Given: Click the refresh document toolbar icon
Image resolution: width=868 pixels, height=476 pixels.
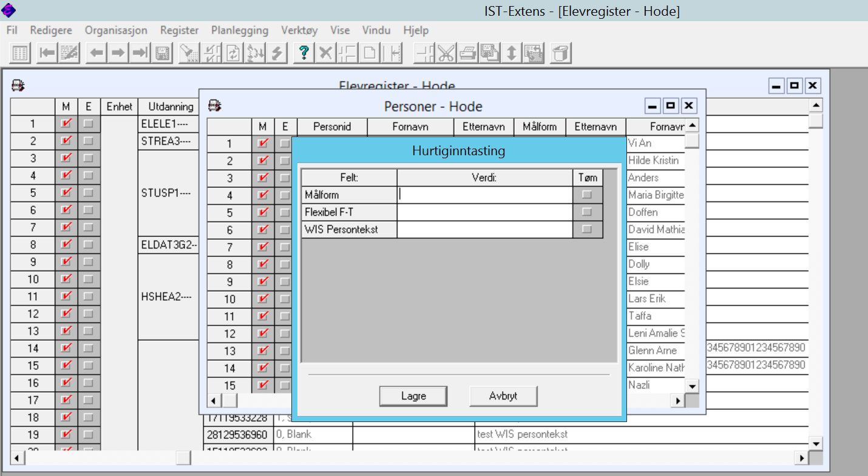Looking at the screenshot, I should point(233,53).
